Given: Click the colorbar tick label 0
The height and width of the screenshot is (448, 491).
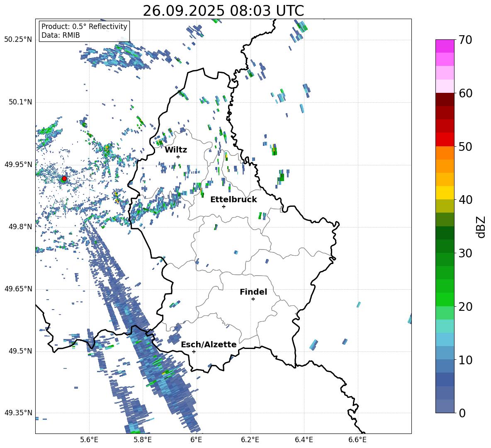Looking at the screenshot, I should coord(462,413).
